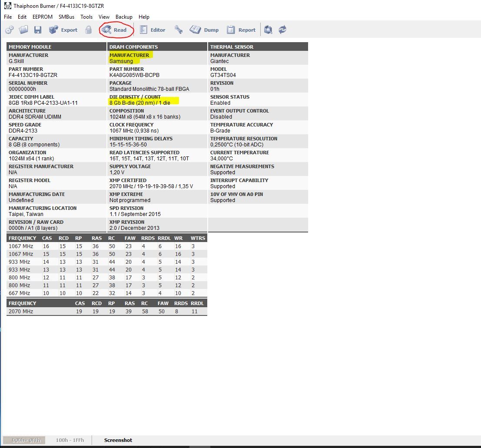481x448 pixels.
Task: Click the 1067 MHz (0,938 ns) clock value
Action: click(134, 130)
